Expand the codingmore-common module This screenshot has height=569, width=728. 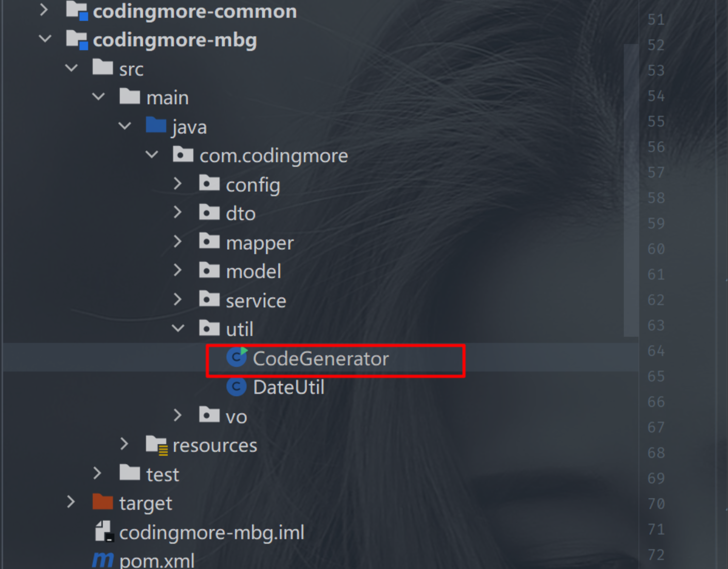[44, 10]
